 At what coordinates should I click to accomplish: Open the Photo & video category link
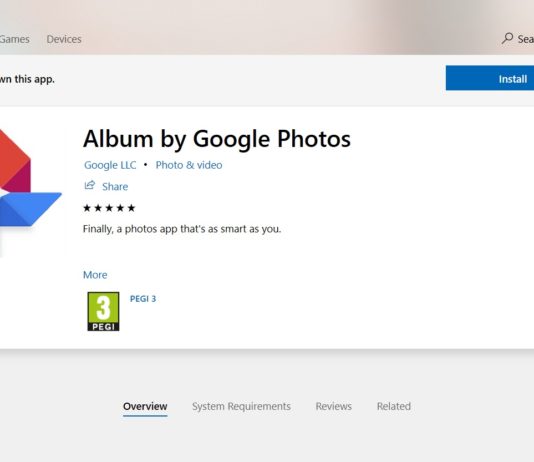[189, 165]
